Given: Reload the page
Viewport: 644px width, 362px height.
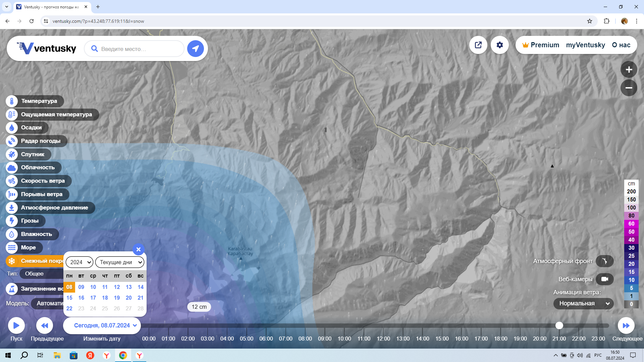Looking at the screenshot, I should (x=32, y=21).
